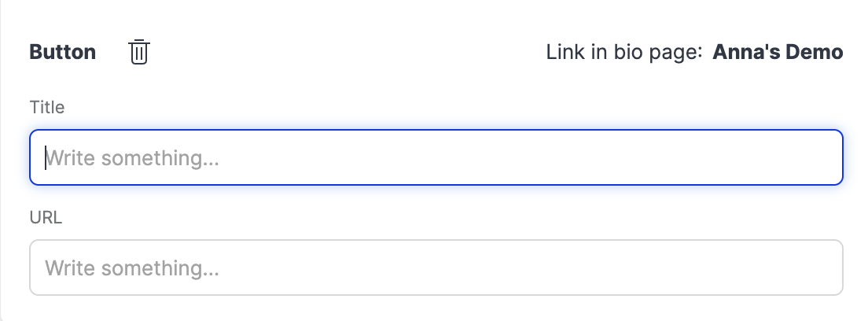868x321 pixels.
Task: Click the "Link in bio page:" label
Action: pyautogui.click(x=623, y=52)
